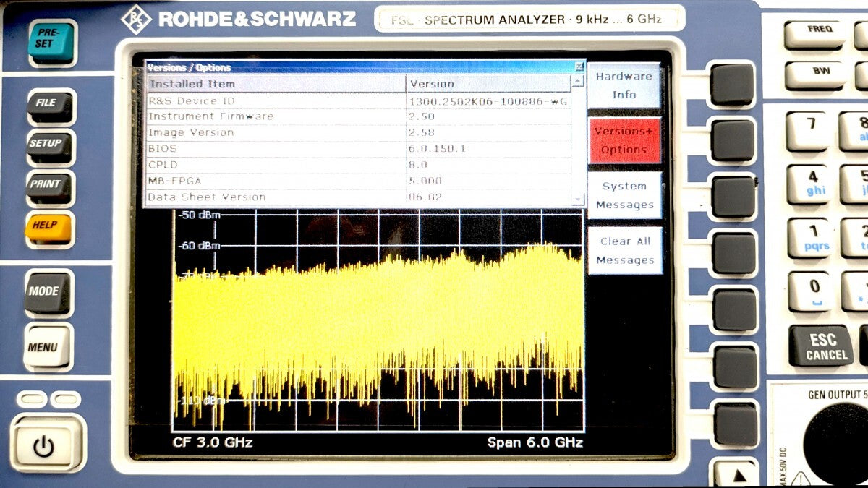Image resolution: width=868 pixels, height=488 pixels.
Task: Push the MENU hardware key
Action: tap(48, 346)
